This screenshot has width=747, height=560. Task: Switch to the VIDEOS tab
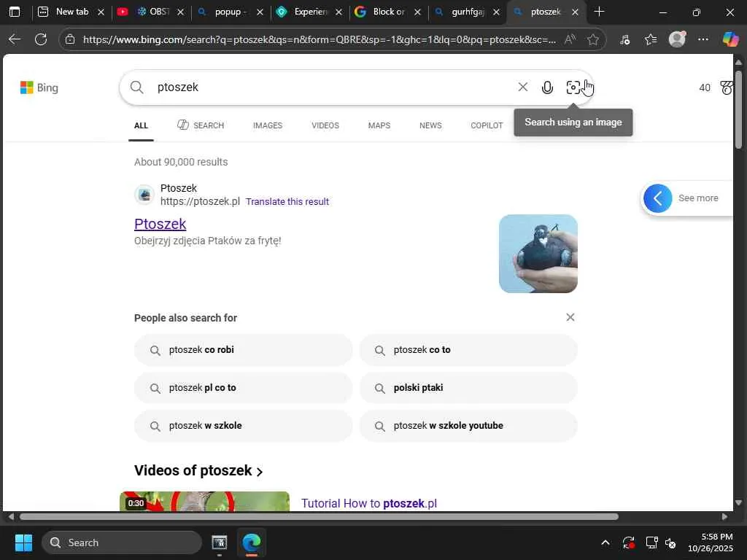click(x=325, y=125)
